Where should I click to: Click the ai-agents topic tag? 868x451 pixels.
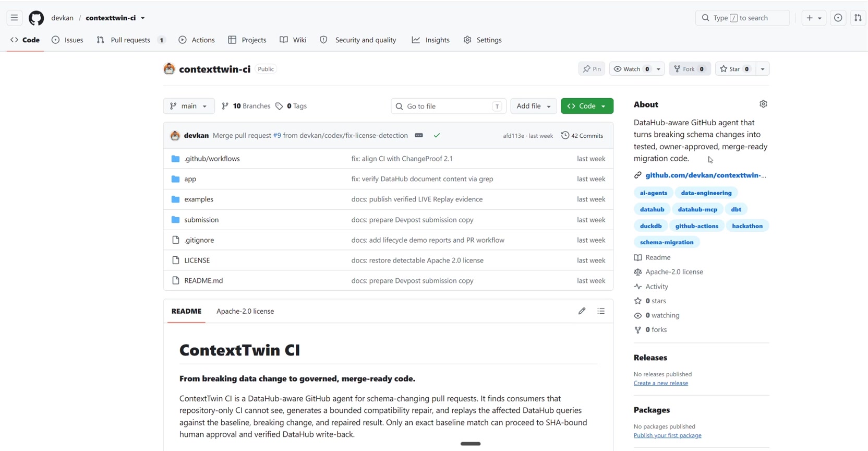[x=653, y=193]
